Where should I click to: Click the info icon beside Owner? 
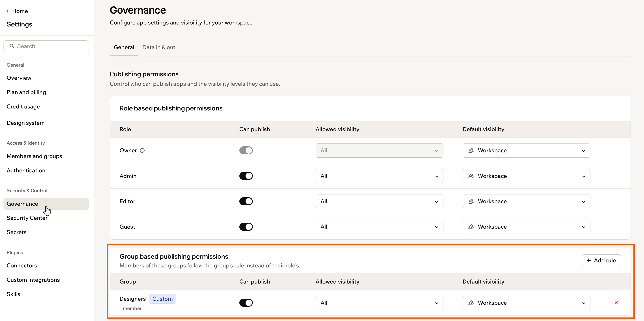click(x=142, y=151)
